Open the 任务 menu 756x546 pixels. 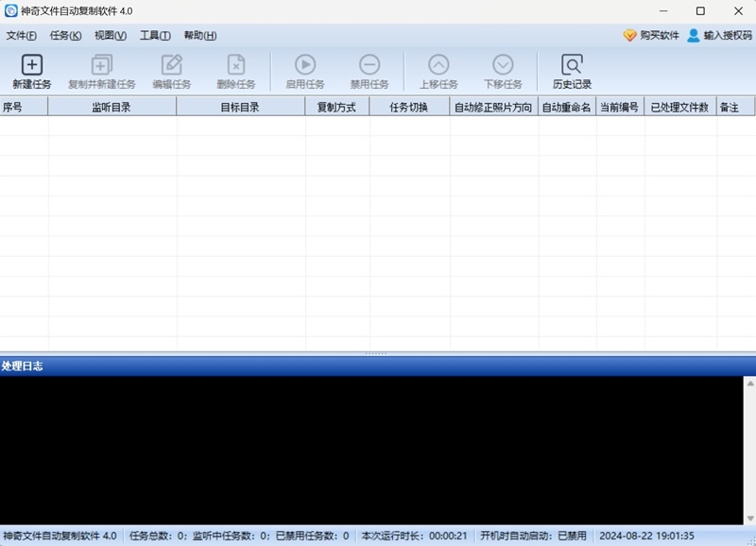point(66,35)
